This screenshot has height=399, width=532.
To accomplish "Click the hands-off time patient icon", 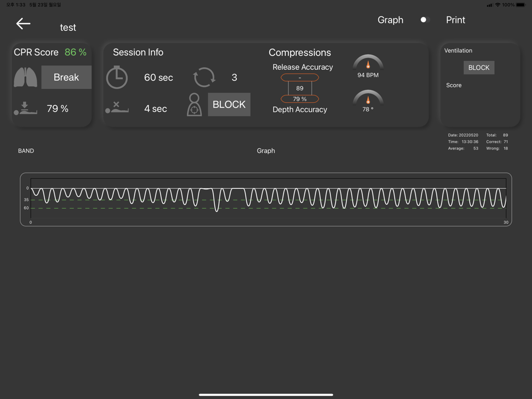I will click(117, 107).
